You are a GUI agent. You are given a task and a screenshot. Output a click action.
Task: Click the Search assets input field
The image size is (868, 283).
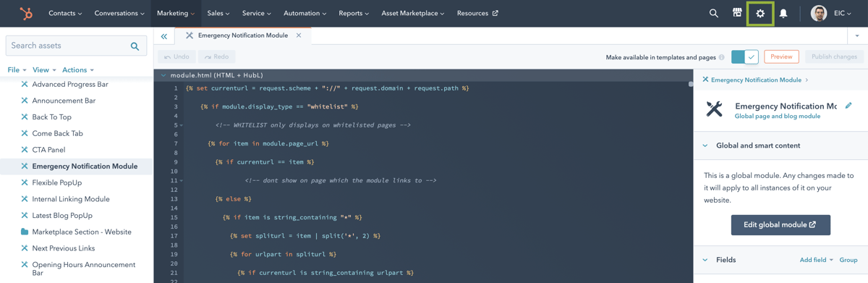[x=76, y=46]
